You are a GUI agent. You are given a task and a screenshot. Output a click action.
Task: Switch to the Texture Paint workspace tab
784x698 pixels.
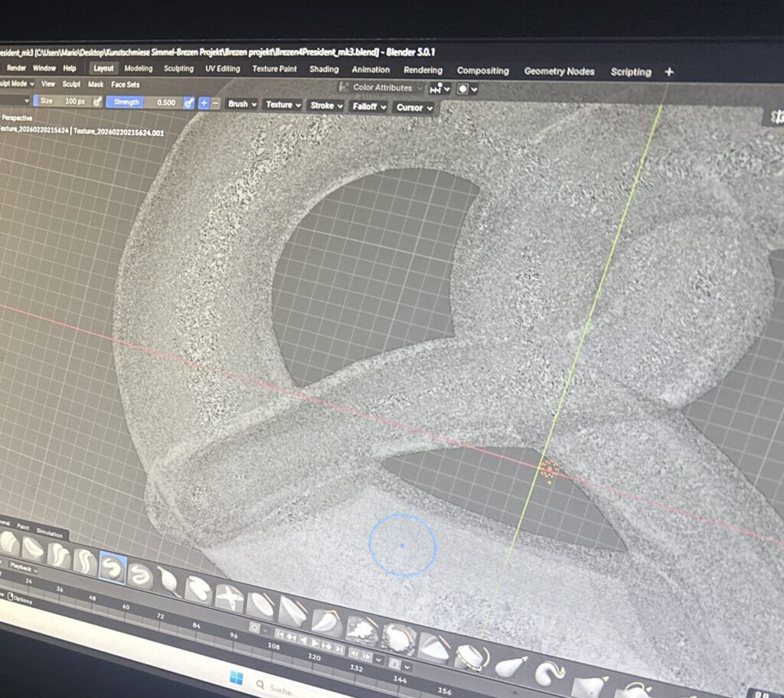(x=274, y=69)
